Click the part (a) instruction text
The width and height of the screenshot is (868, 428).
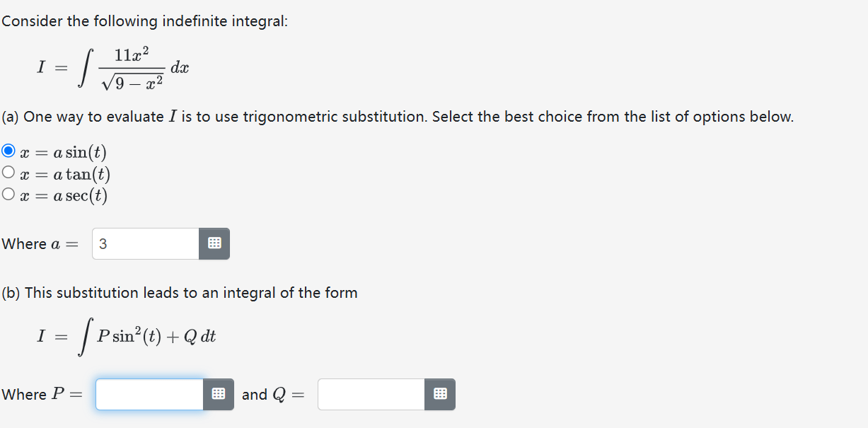point(396,116)
